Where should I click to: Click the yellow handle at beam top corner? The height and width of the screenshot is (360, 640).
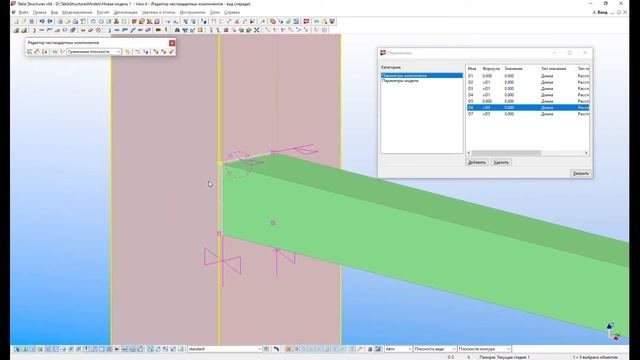[220, 163]
